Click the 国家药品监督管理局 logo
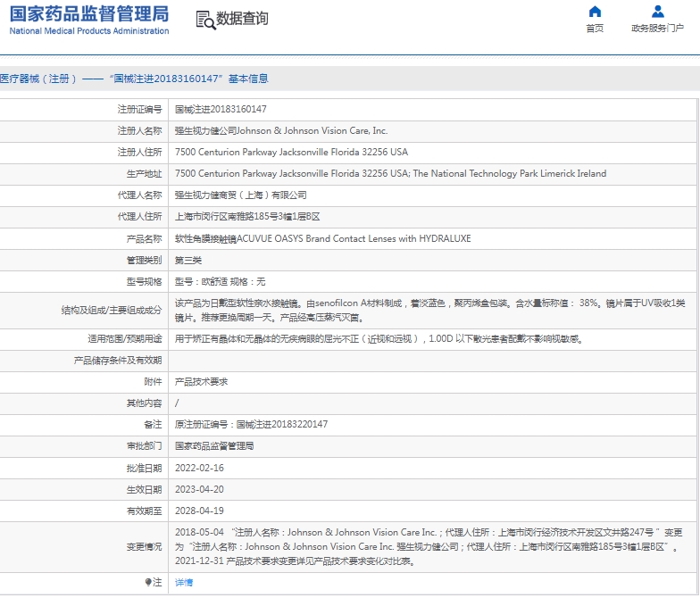Viewport: 700px width, 598px height. pyautogui.click(x=89, y=20)
